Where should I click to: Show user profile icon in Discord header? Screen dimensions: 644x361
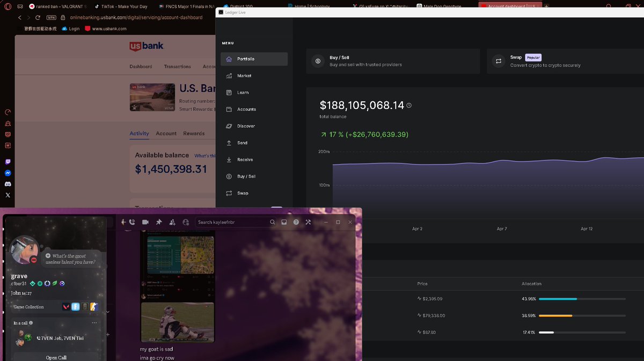pyautogui.click(x=186, y=222)
